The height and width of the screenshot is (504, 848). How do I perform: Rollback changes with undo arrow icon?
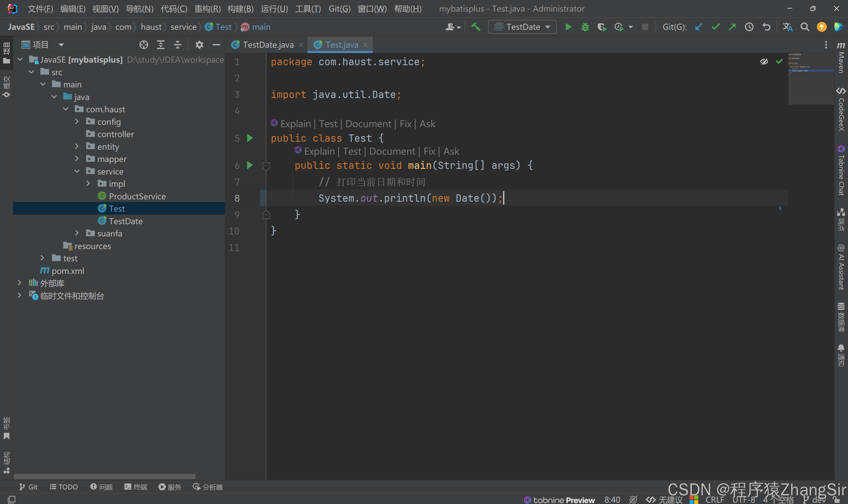[766, 27]
